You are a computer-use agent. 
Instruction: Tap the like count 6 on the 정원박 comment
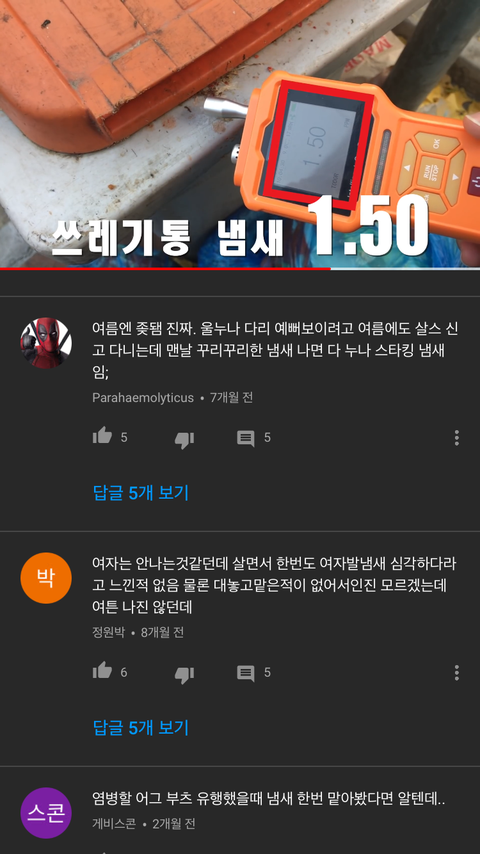pos(124,673)
